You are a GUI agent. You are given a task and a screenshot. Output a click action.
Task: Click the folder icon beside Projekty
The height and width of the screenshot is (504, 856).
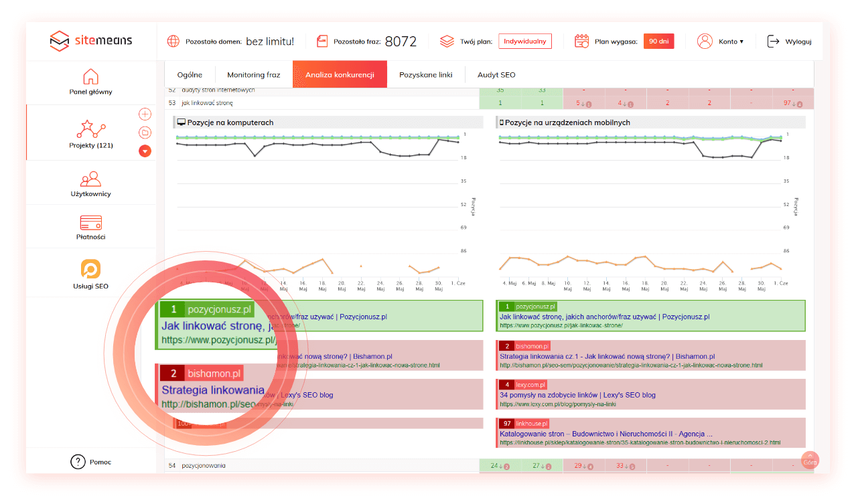(145, 133)
